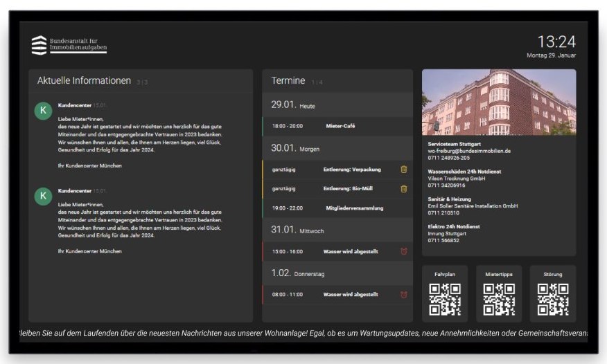Viewport: 607px width, 364px height.
Task: Click the Mietertipps label
Action: pyautogui.click(x=499, y=274)
